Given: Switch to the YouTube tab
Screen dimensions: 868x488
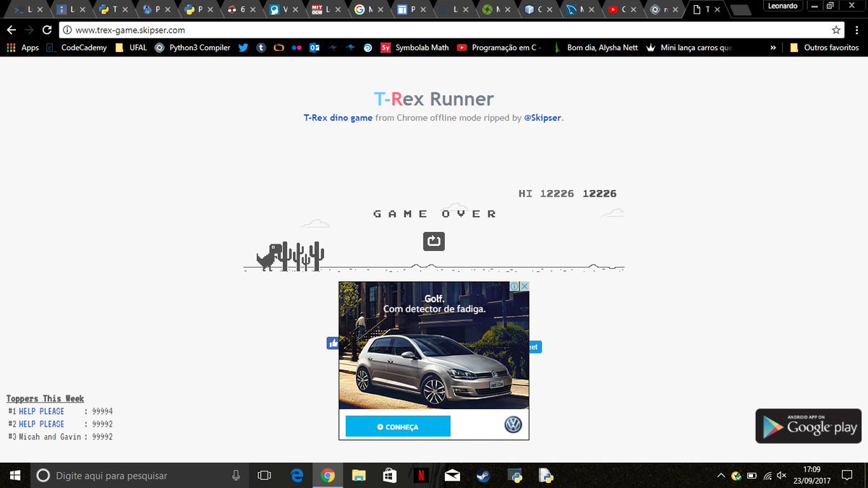Looking at the screenshot, I should point(622,9).
